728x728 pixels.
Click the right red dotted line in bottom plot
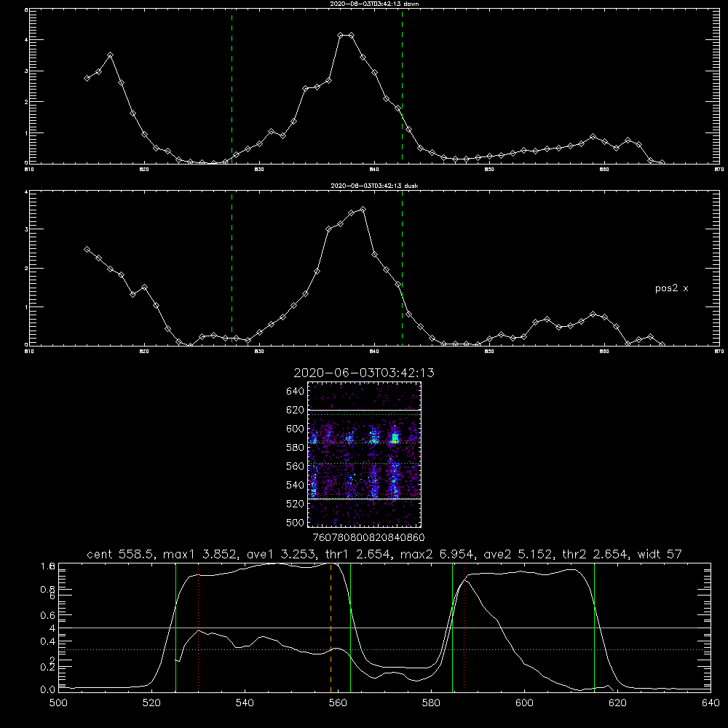pyautogui.click(x=464, y=628)
